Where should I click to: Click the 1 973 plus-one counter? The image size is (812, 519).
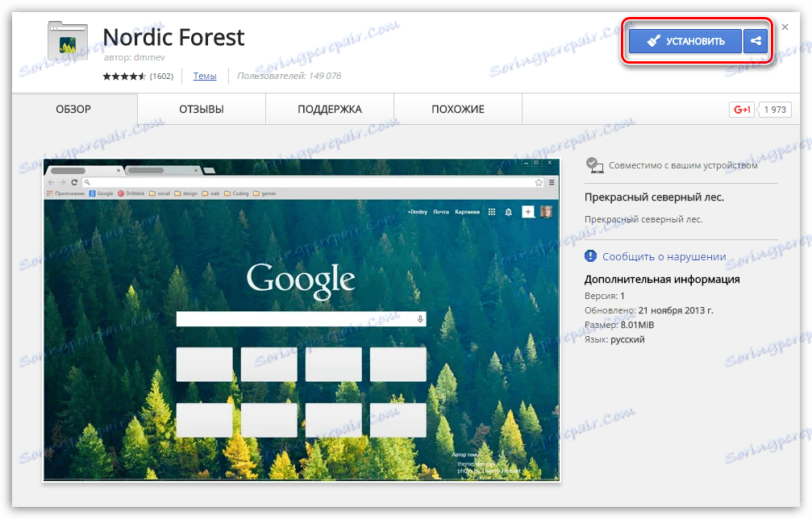click(x=775, y=109)
